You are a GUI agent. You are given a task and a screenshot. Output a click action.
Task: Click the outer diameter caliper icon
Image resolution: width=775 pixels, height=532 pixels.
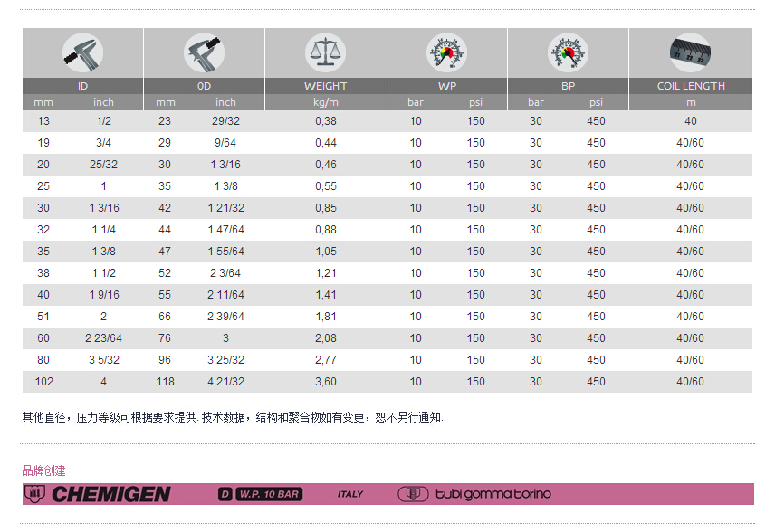204,53
